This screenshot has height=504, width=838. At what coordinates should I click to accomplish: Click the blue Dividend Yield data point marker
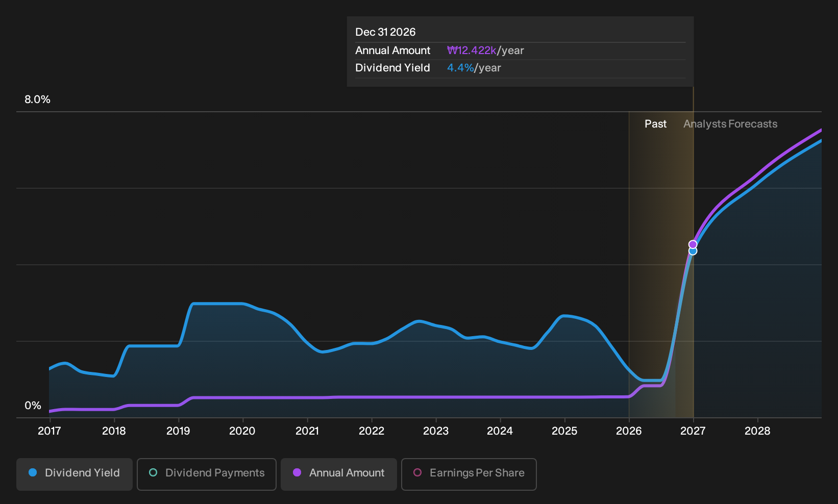(x=693, y=251)
